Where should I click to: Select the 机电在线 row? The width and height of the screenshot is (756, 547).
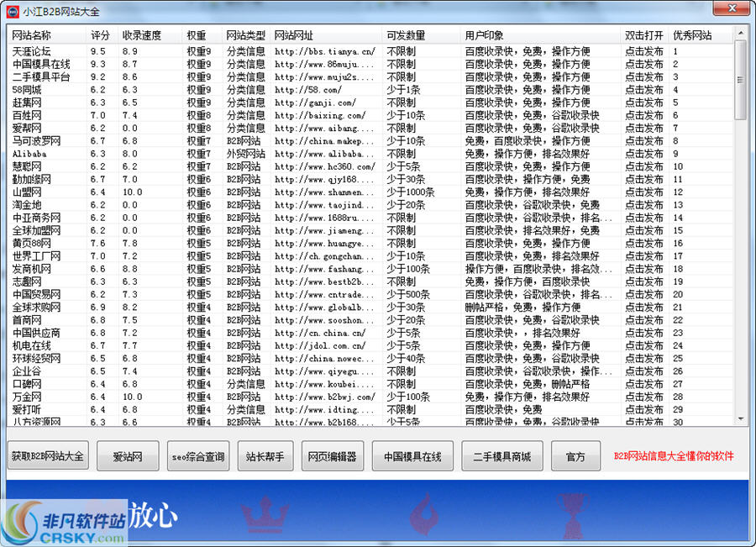point(370,345)
